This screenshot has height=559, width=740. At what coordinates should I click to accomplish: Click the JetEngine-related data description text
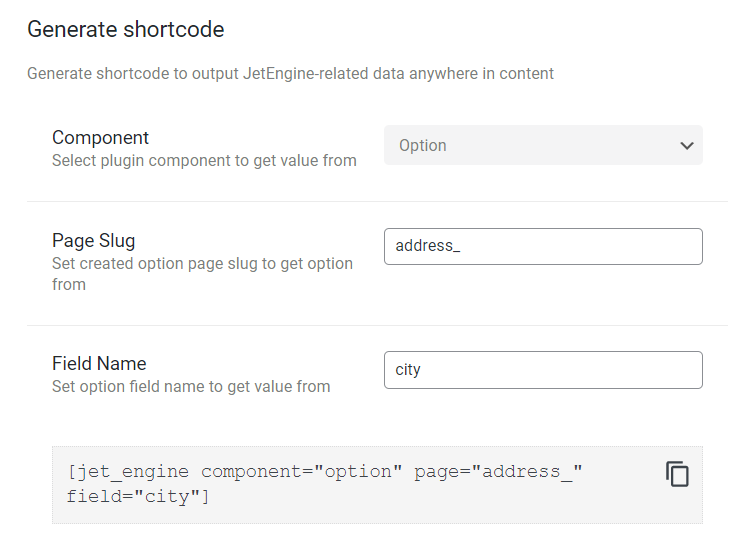(x=290, y=74)
